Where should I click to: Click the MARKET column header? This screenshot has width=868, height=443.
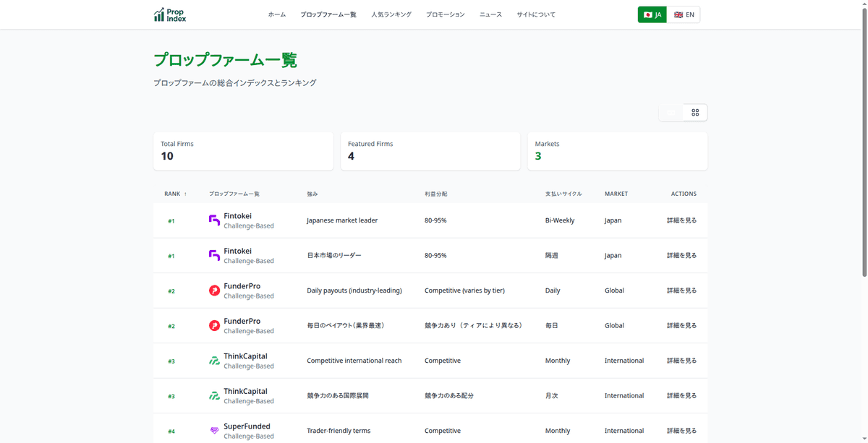616,194
